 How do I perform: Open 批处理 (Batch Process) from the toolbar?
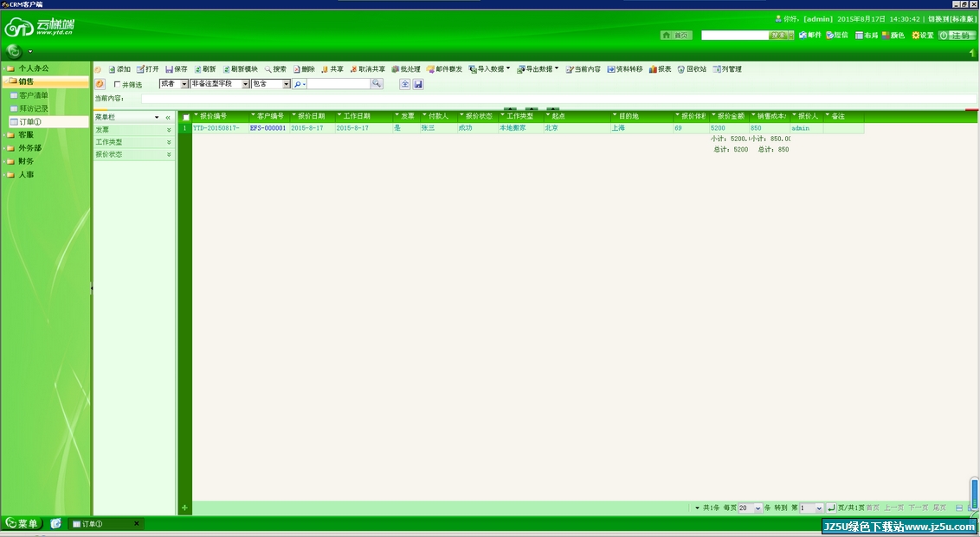coord(406,69)
